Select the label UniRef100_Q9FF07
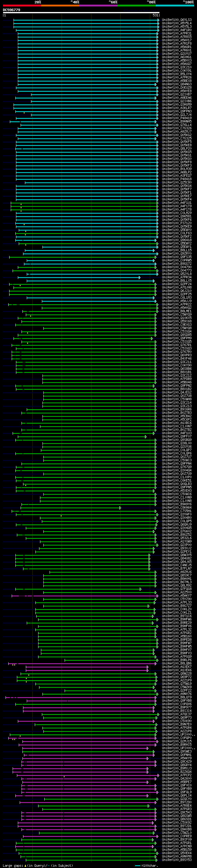The width and height of the screenshot is (197, 868). [x=176, y=437]
